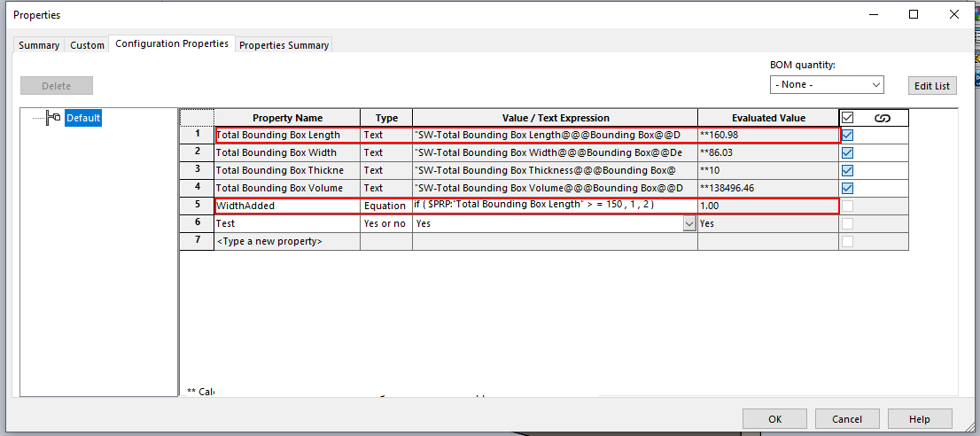Switch to the Properties Summary tab
Image resolution: width=980 pixels, height=436 pixels.
click(x=284, y=45)
